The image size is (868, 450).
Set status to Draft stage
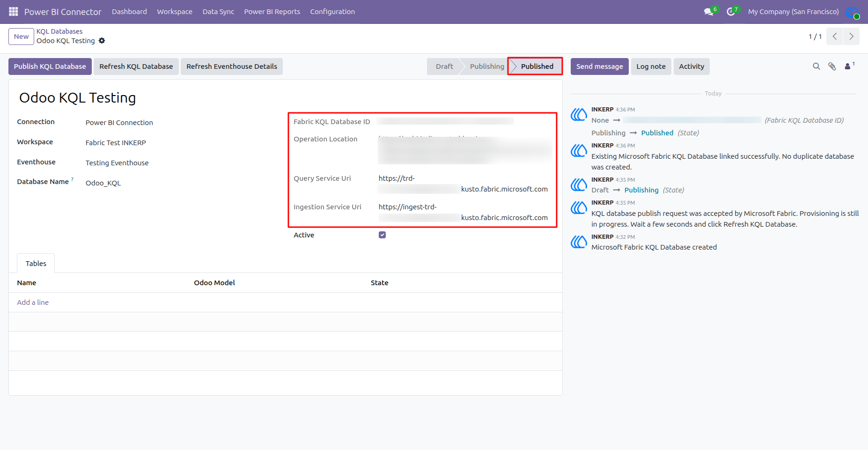[x=444, y=66]
